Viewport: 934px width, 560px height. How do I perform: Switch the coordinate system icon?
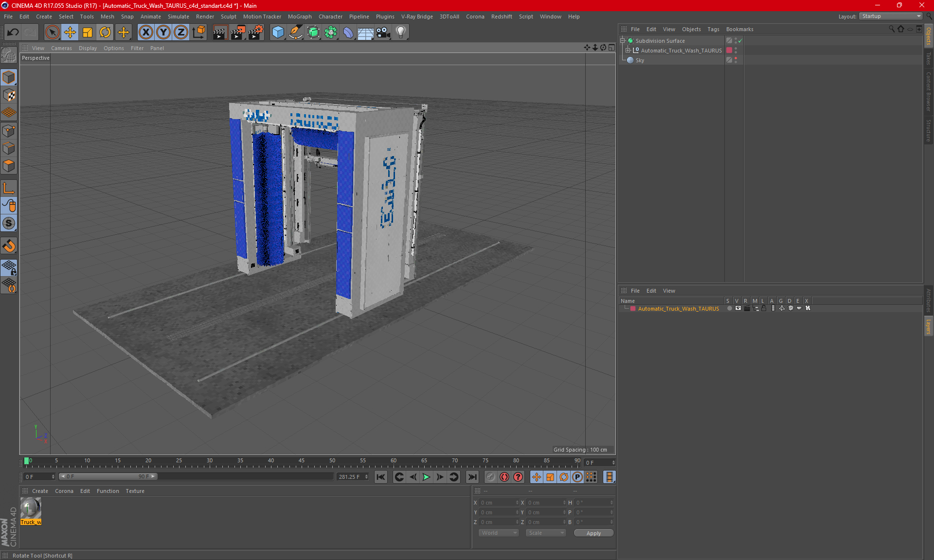(x=198, y=33)
